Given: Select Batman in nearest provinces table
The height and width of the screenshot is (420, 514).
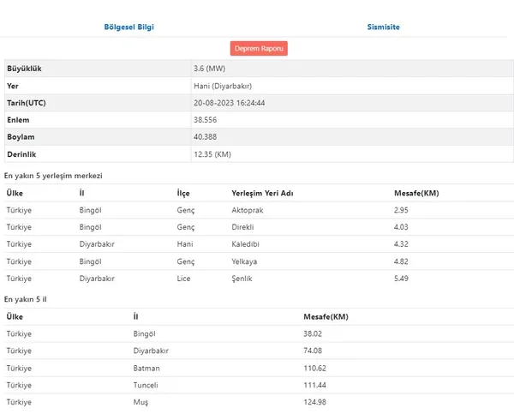Looking at the screenshot, I should click(x=147, y=368).
